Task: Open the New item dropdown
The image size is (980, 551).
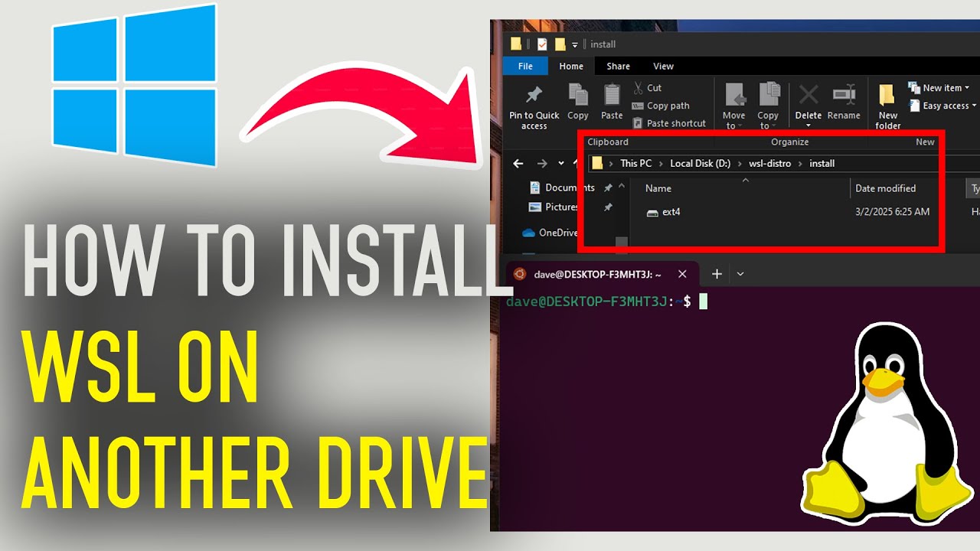Action: click(939, 88)
